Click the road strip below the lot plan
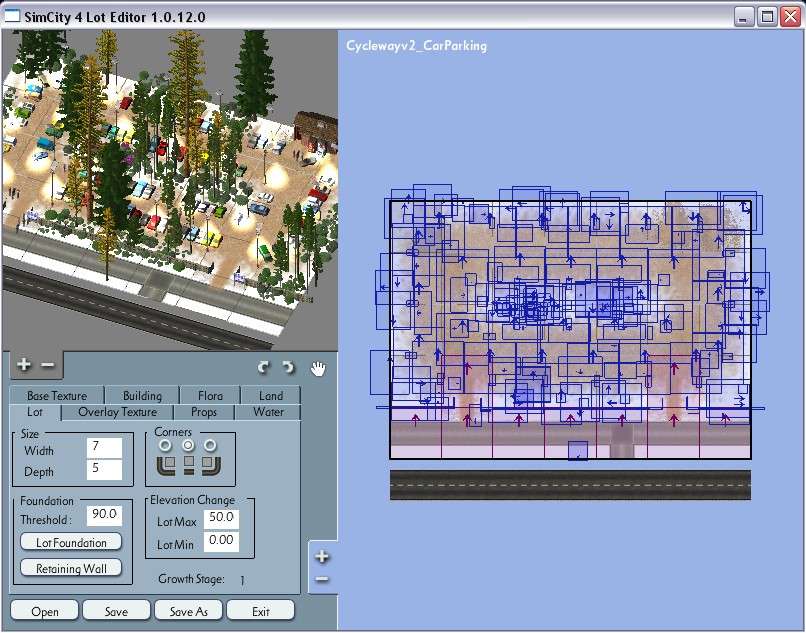 [x=570, y=484]
